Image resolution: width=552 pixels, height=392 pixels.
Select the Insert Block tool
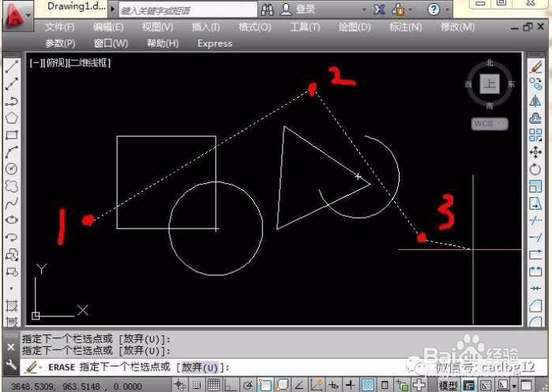point(12,254)
